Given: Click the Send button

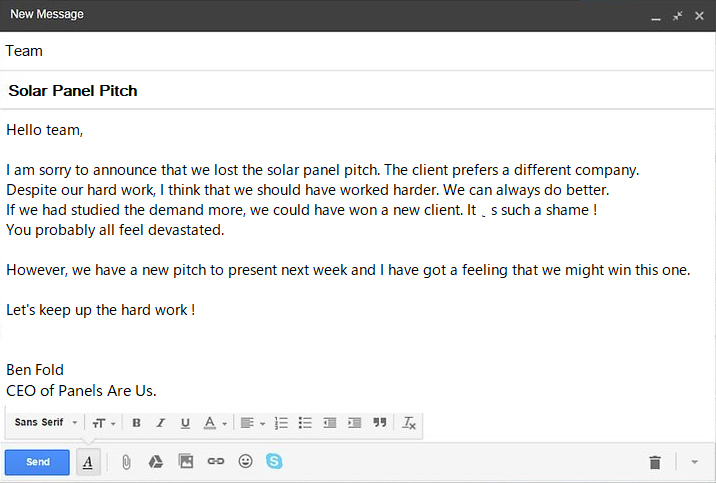Looking at the screenshot, I should pyautogui.click(x=37, y=462).
